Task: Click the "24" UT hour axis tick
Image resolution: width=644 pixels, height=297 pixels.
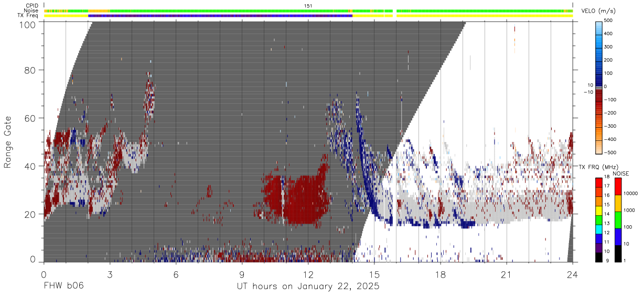Action: (x=573, y=274)
